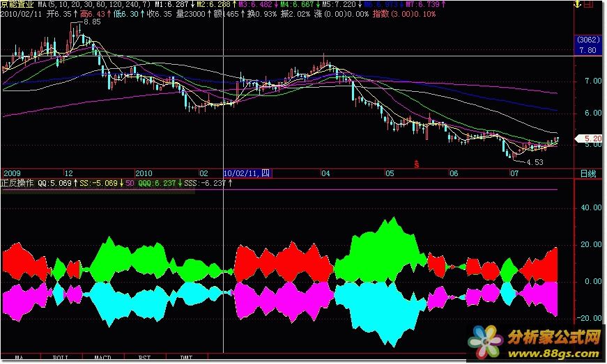
Task: Select the DMI indicator tab
Action: point(185,357)
